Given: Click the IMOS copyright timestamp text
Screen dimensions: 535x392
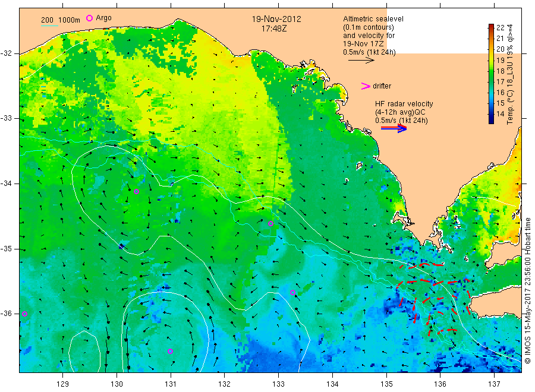Looking at the screenshot, I should pyautogui.click(x=528, y=291).
